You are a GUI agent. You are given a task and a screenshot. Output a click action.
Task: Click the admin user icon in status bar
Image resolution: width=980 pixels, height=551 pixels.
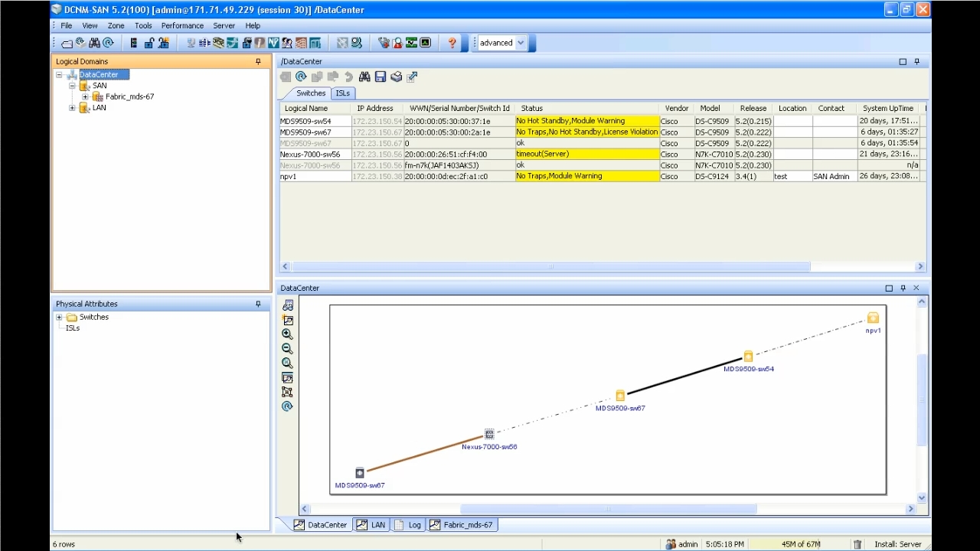671,544
